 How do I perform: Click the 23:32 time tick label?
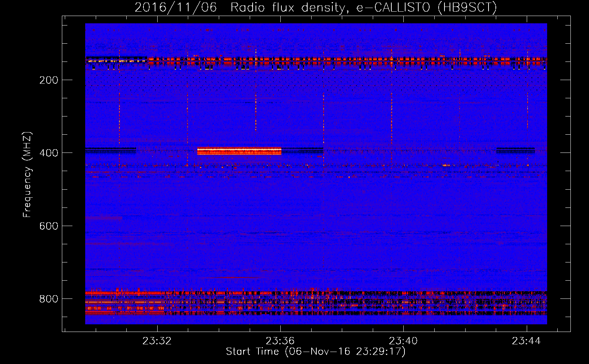[x=157, y=341]
